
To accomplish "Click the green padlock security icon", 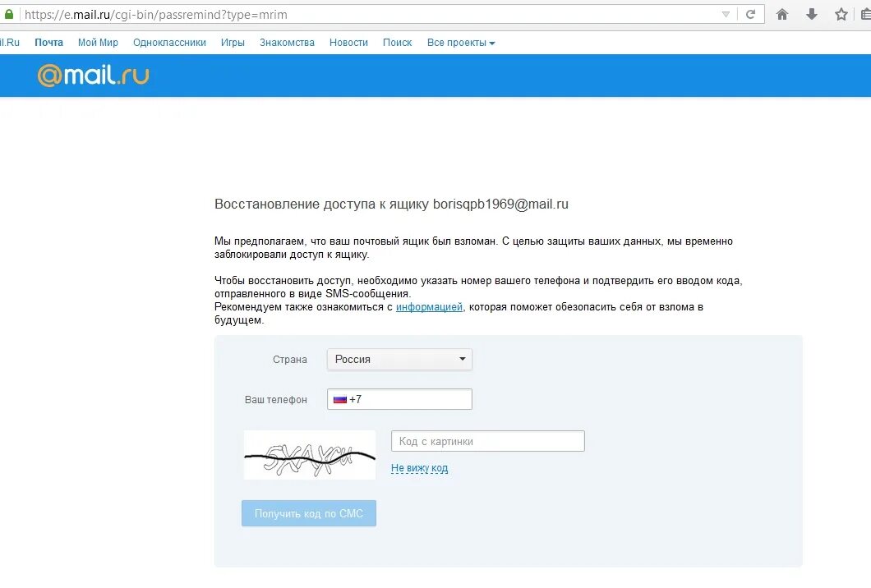I will (x=8, y=15).
